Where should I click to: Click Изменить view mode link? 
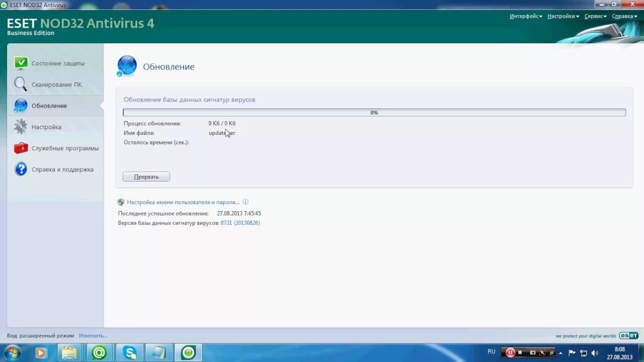(x=93, y=335)
